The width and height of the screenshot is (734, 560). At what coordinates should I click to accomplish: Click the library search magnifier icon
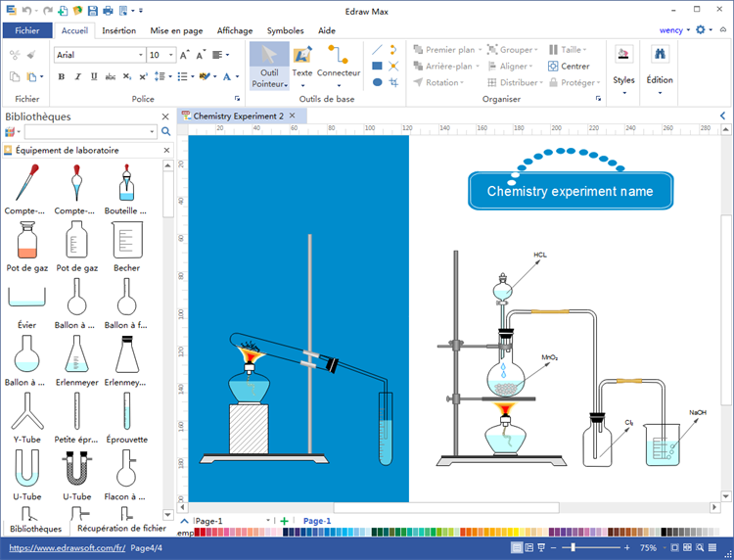pyautogui.click(x=166, y=132)
